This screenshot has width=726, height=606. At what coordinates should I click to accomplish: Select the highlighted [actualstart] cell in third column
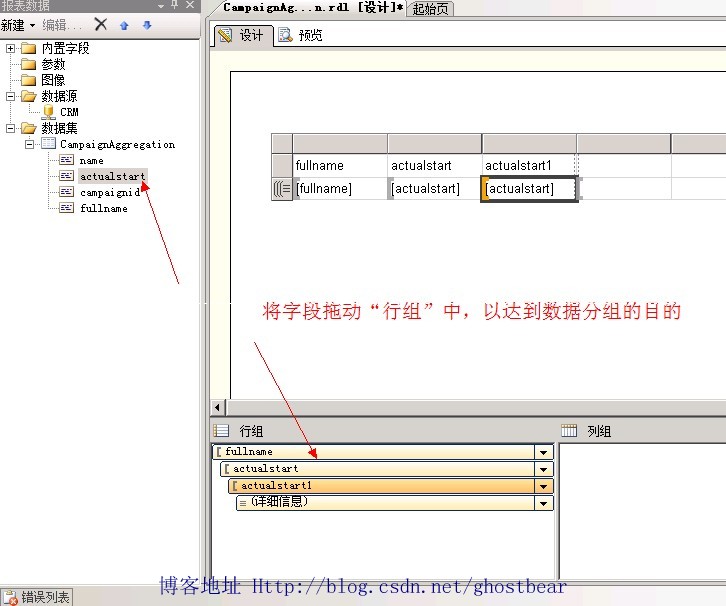[529, 188]
